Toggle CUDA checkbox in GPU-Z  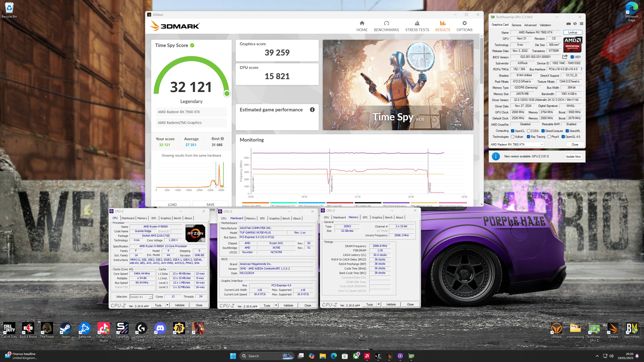pos(529,131)
